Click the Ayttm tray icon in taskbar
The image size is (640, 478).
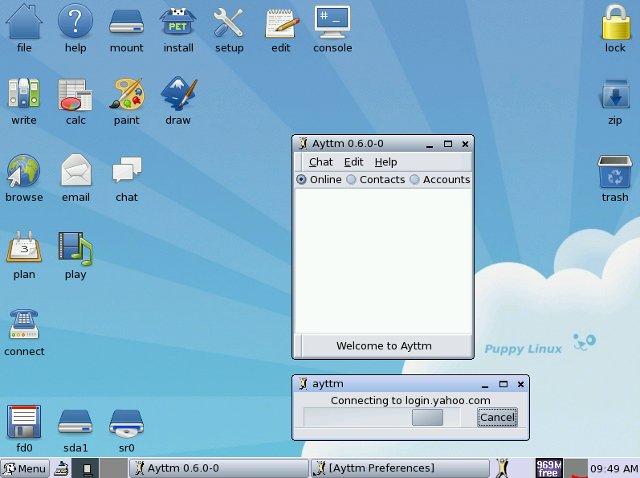tap(502, 468)
